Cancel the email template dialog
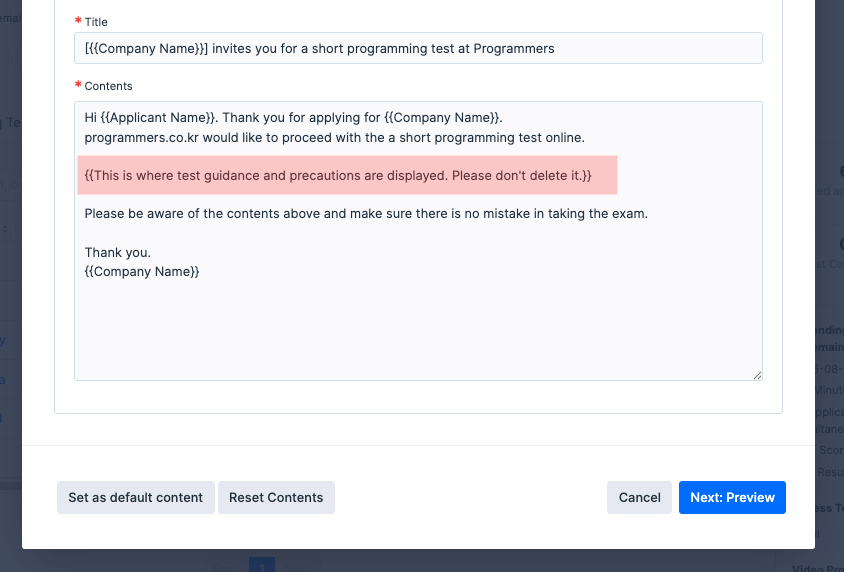This screenshot has width=844, height=572. [639, 497]
